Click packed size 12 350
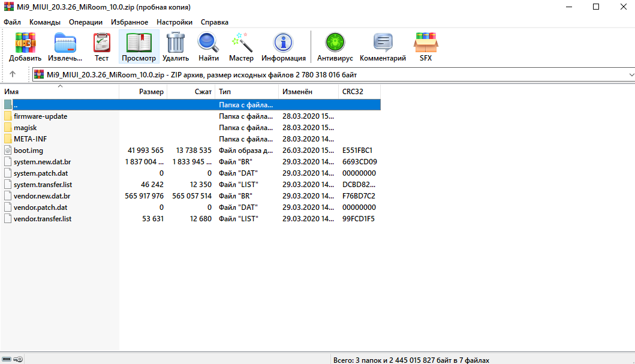 201,185
